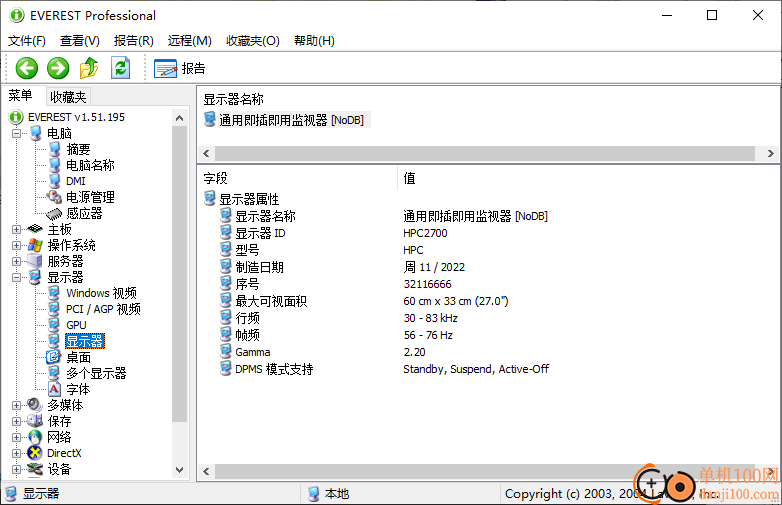Image resolution: width=782 pixels, height=505 pixels.
Task: Click the 电源管理 power icon
Action: pos(54,197)
